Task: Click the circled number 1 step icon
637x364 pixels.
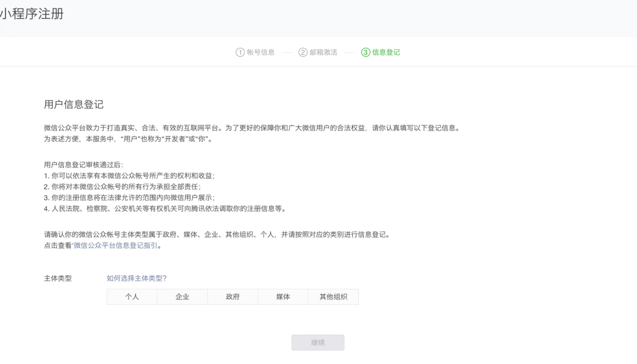Action: tap(240, 52)
